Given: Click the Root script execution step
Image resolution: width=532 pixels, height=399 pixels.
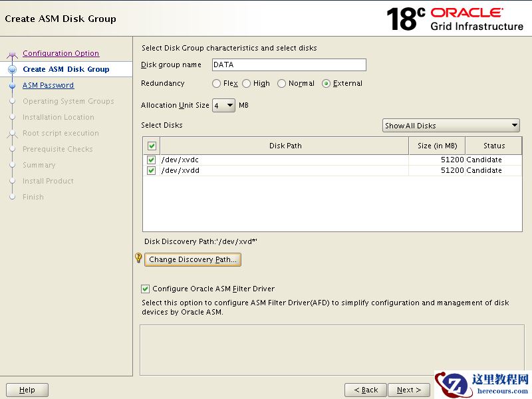Looking at the screenshot, I should tap(61, 133).
